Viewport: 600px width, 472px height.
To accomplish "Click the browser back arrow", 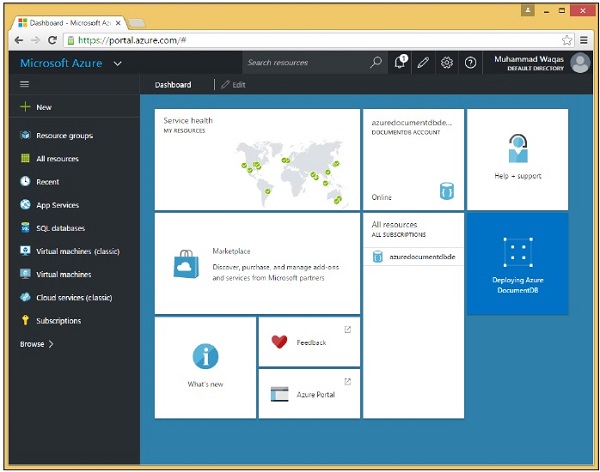I will point(19,40).
